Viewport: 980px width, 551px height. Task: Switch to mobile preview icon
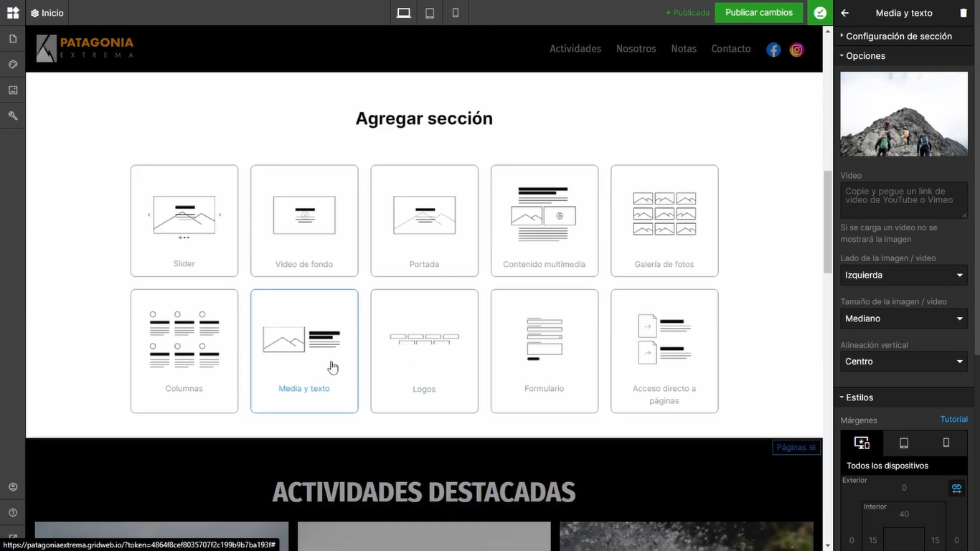pyautogui.click(x=456, y=13)
